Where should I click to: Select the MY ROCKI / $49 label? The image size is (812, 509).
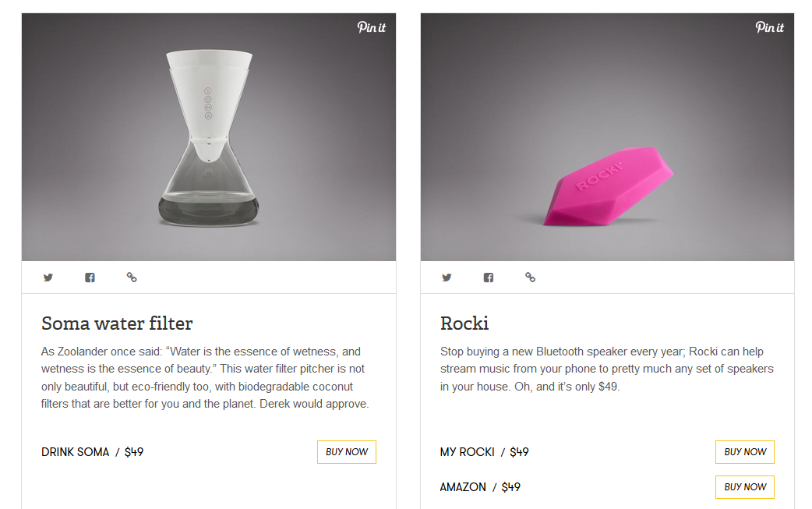[x=485, y=452]
